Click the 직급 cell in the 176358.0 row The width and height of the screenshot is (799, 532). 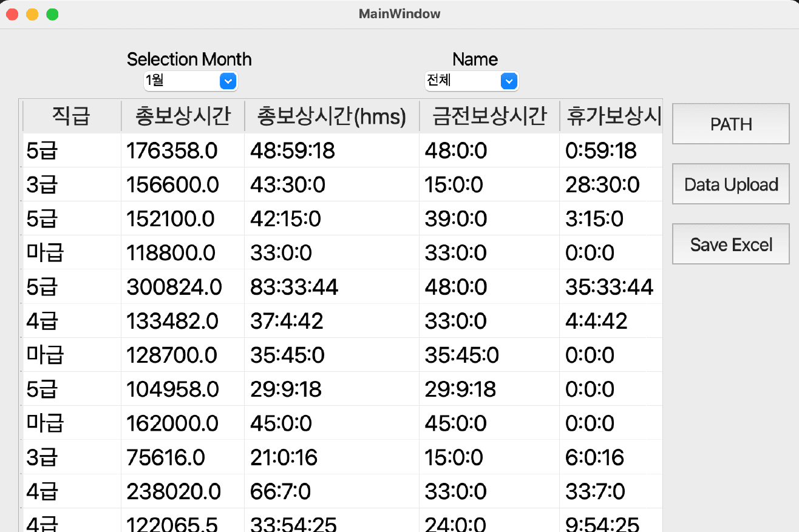(72, 150)
